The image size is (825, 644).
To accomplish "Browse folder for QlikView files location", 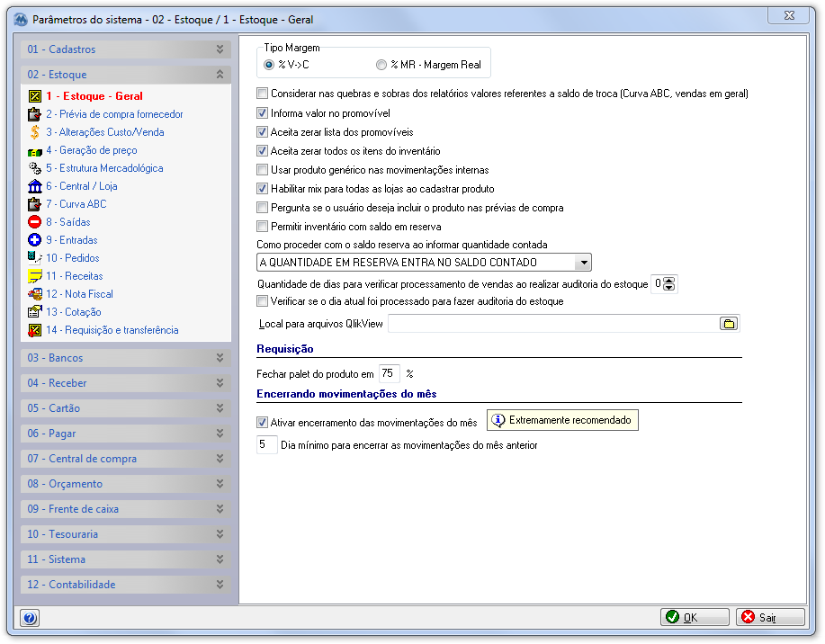I will point(729,324).
